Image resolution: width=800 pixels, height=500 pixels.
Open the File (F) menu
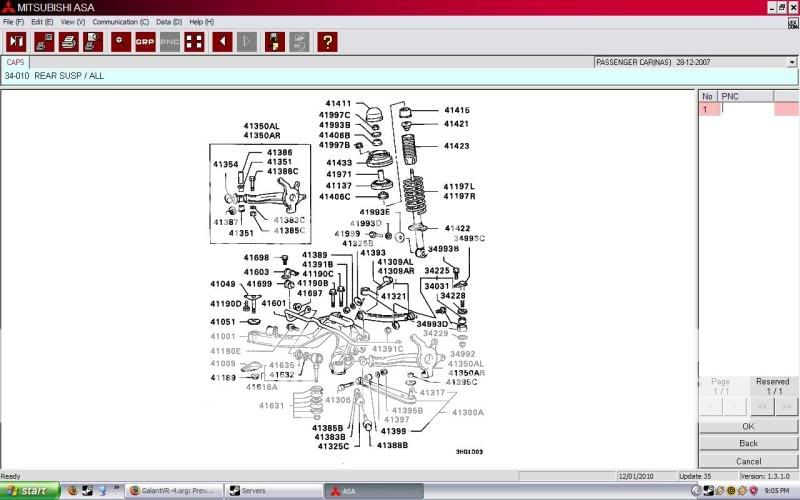coord(13,21)
